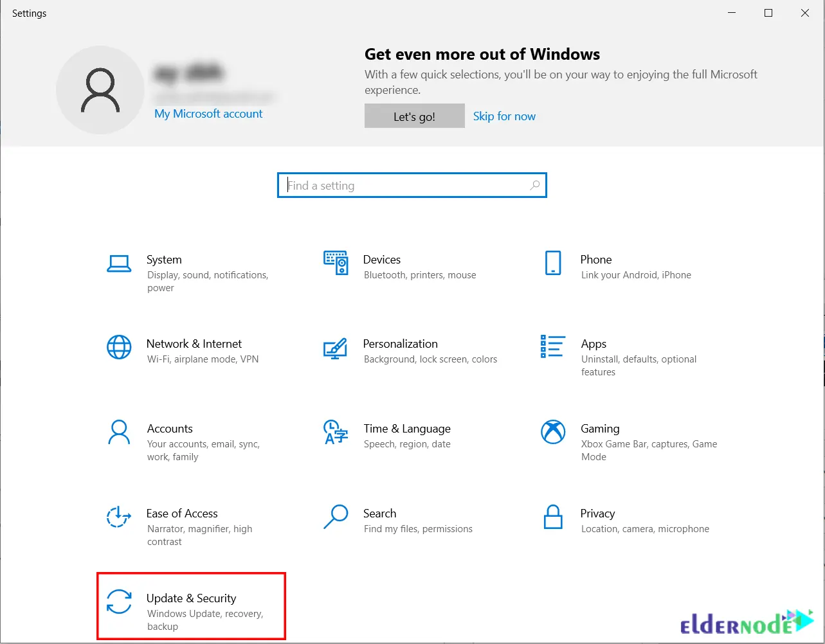Select the Gaming category title

point(600,429)
